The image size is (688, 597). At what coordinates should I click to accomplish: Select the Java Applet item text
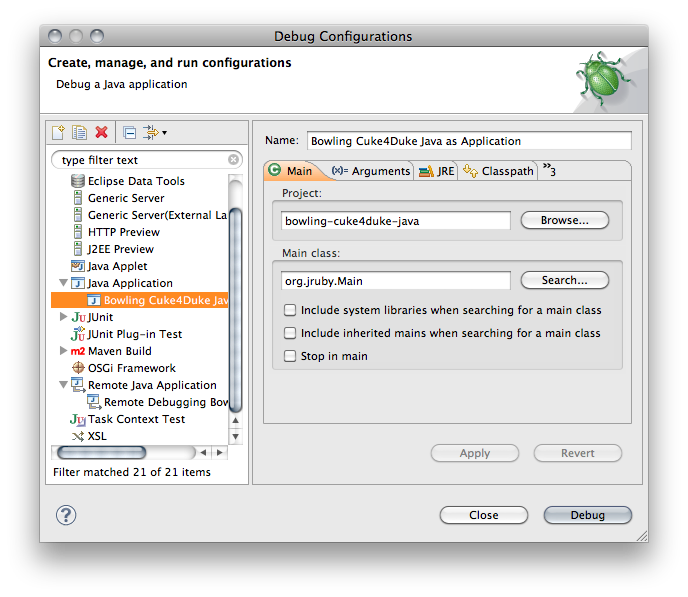pyautogui.click(x=117, y=266)
